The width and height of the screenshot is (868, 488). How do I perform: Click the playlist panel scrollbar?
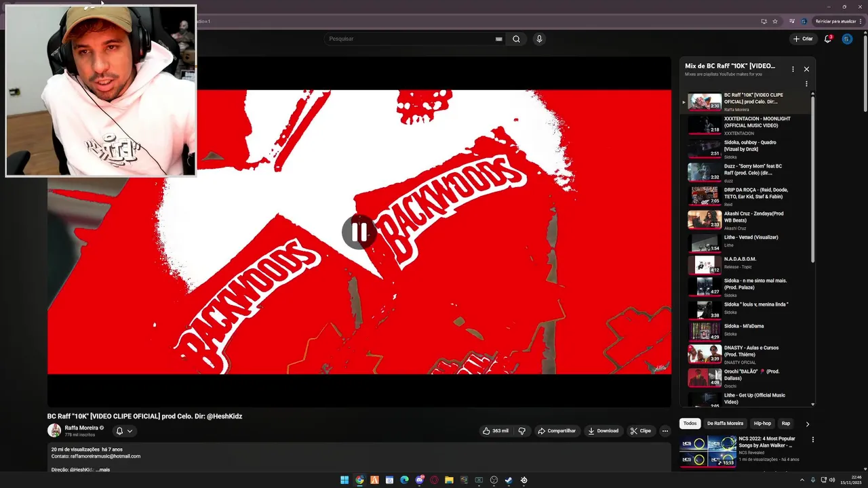pos(812,180)
